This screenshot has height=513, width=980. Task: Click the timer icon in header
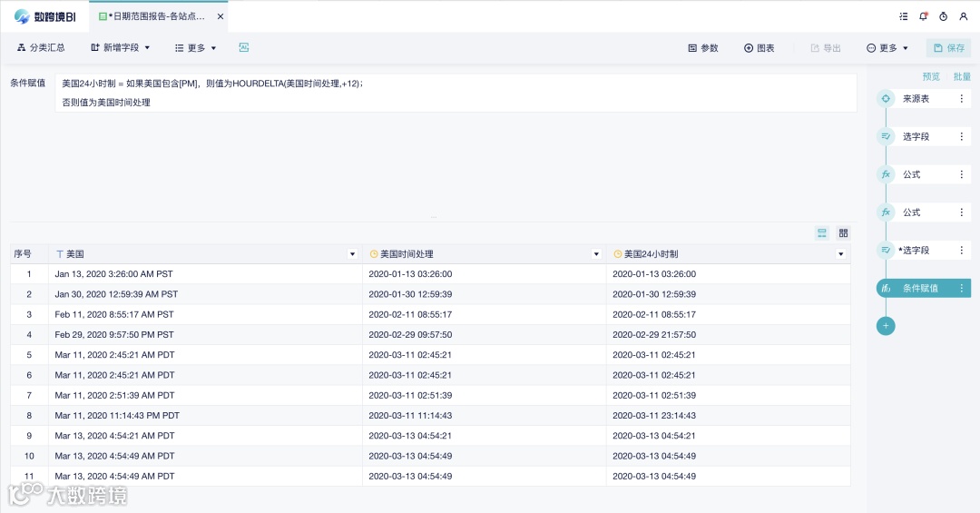[x=943, y=17]
